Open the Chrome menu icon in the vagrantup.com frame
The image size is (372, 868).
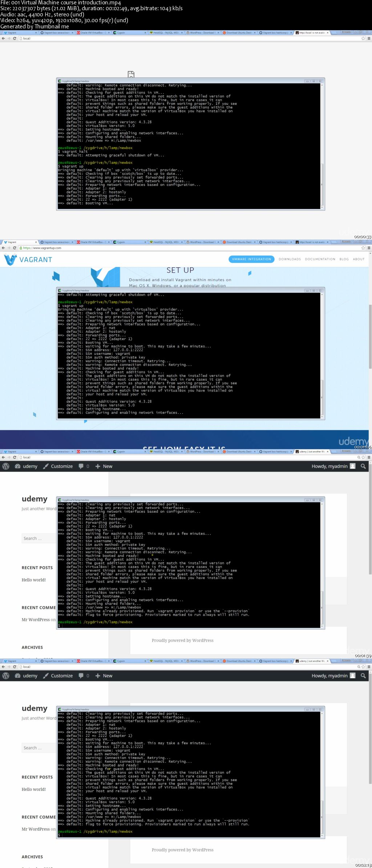(369, 248)
